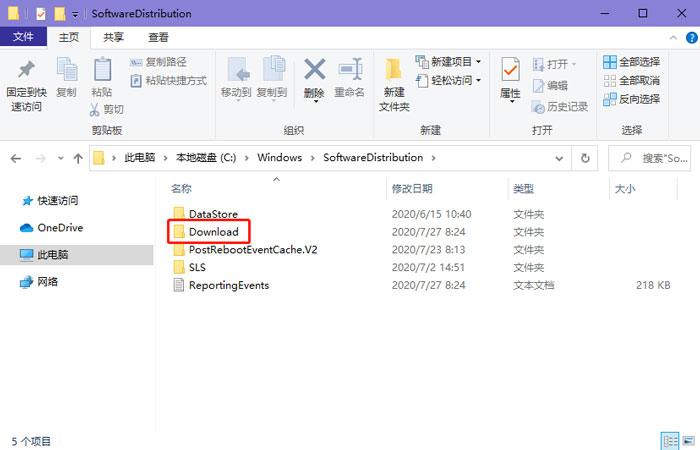Switch to the 查看 view tab
Image resolution: width=700 pixels, height=450 pixels.
[158, 37]
